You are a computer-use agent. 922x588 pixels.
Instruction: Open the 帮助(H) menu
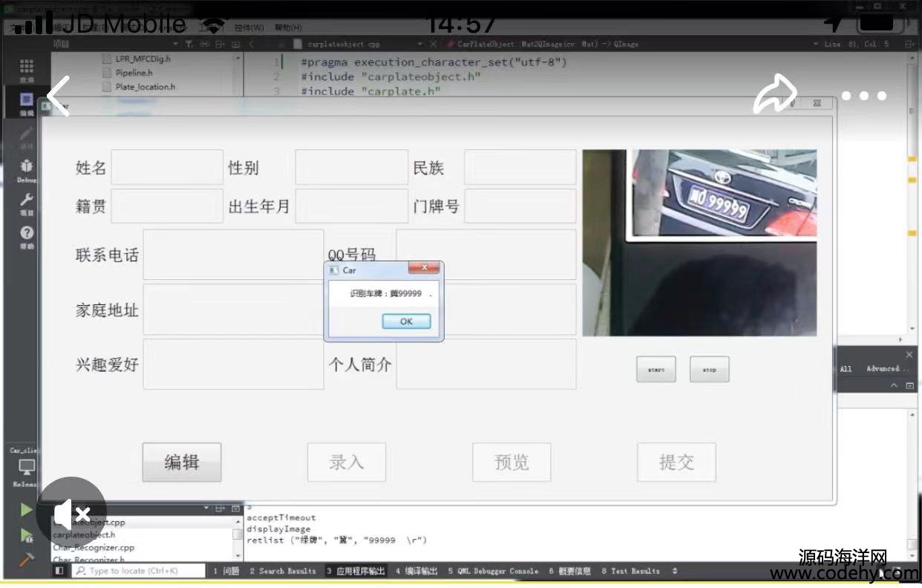tap(288, 27)
